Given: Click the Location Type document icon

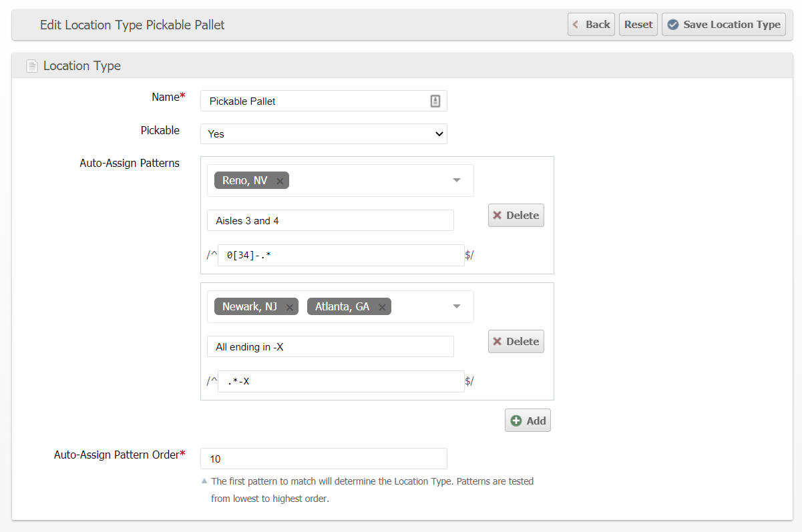Looking at the screenshot, I should point(31,66).
